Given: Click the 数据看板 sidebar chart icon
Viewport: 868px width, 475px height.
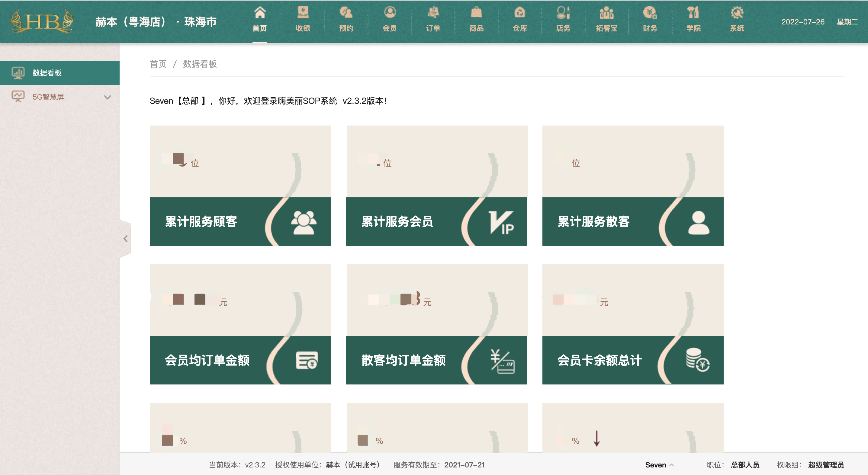Looking at the screenshot, I should point(18,73).
